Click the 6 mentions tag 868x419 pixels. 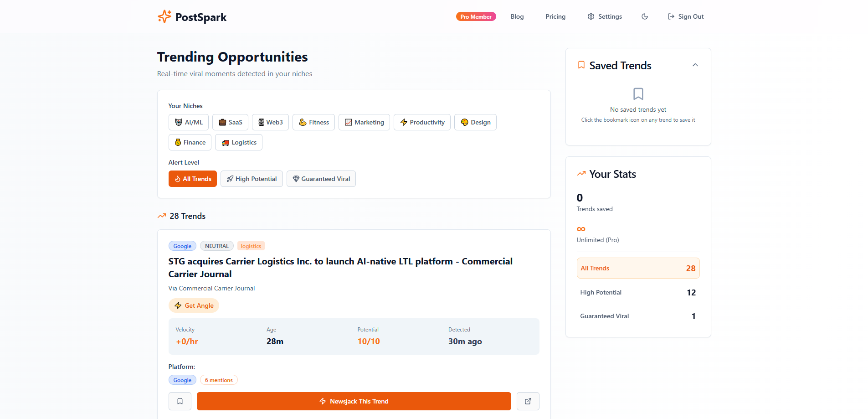[219, 380]
